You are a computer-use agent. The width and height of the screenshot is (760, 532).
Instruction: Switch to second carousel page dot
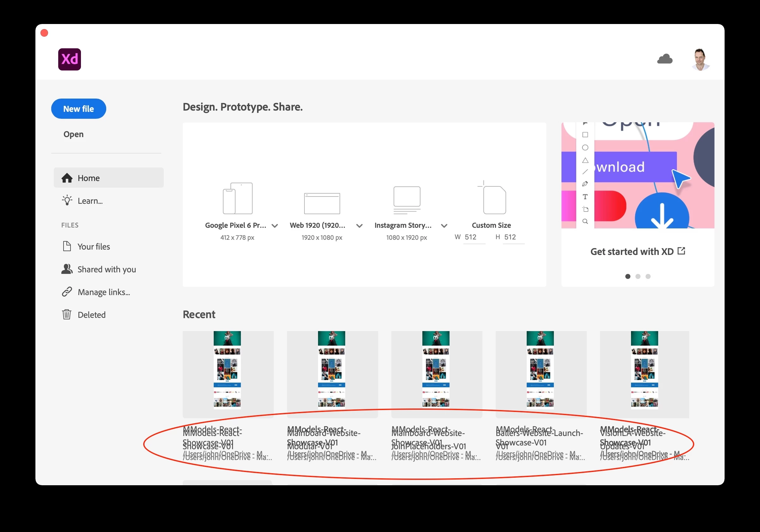(638, 276)
